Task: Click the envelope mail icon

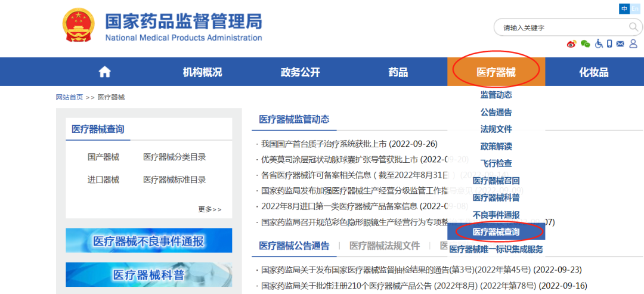Action: click(x=620, y=44)
